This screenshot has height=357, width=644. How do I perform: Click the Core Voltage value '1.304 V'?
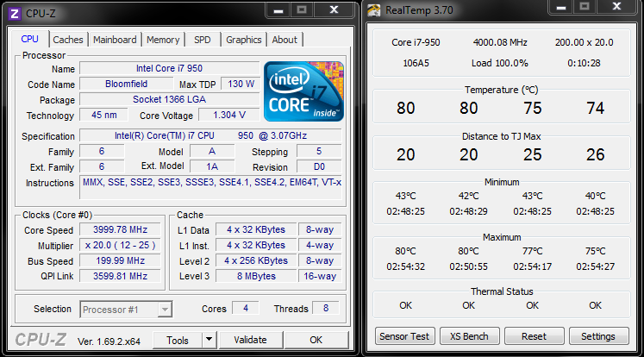click(x=229, y=115)
